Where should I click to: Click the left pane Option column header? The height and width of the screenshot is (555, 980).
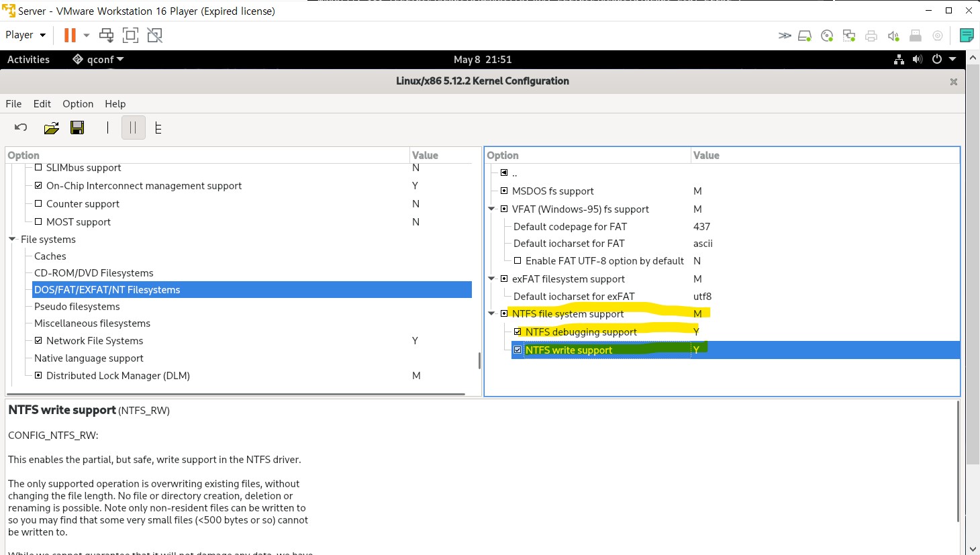pyautogui.click(x=208, y=155)
